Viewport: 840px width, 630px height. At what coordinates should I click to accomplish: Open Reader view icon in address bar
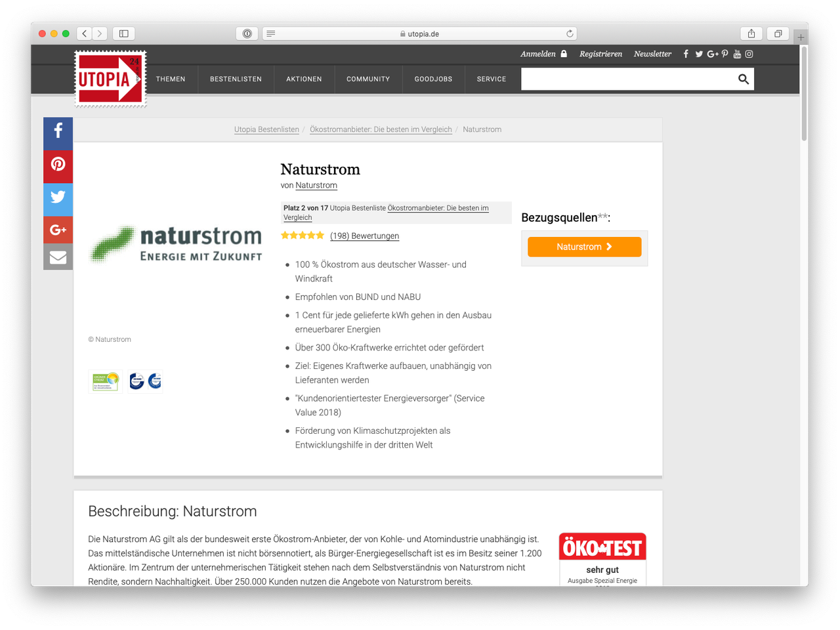[271, 33]
